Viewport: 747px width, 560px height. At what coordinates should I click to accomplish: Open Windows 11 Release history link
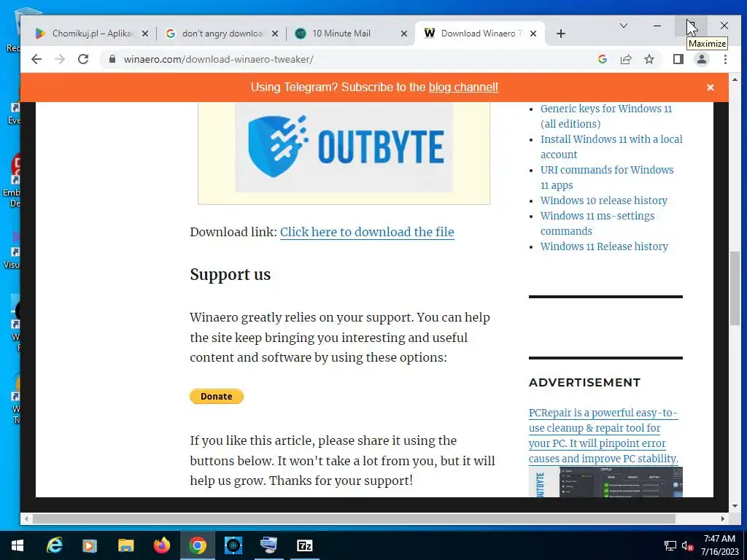coord(604,246)
